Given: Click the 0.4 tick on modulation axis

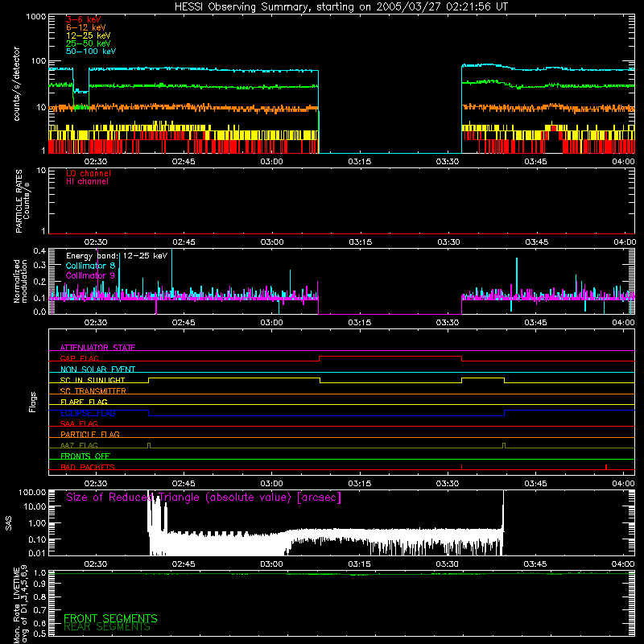Looking at the screenshot, I should [x=39, y=251].
